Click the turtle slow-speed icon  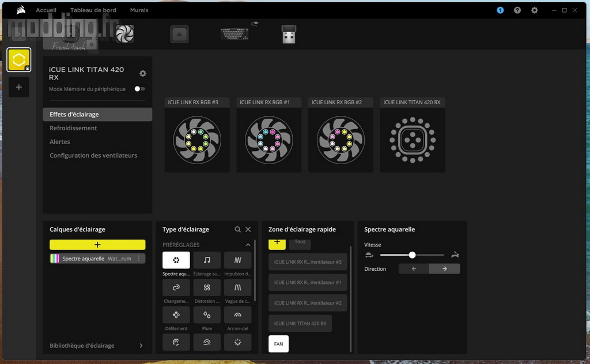(369, 255)
